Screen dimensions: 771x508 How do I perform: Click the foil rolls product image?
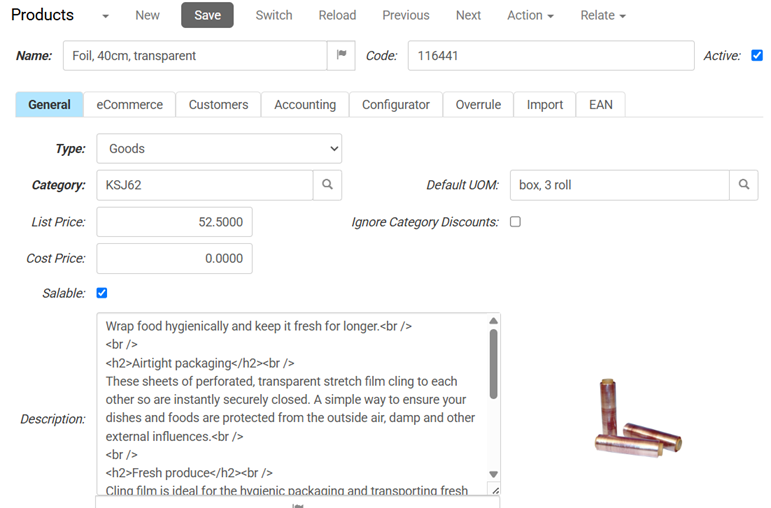click(636, 418)
